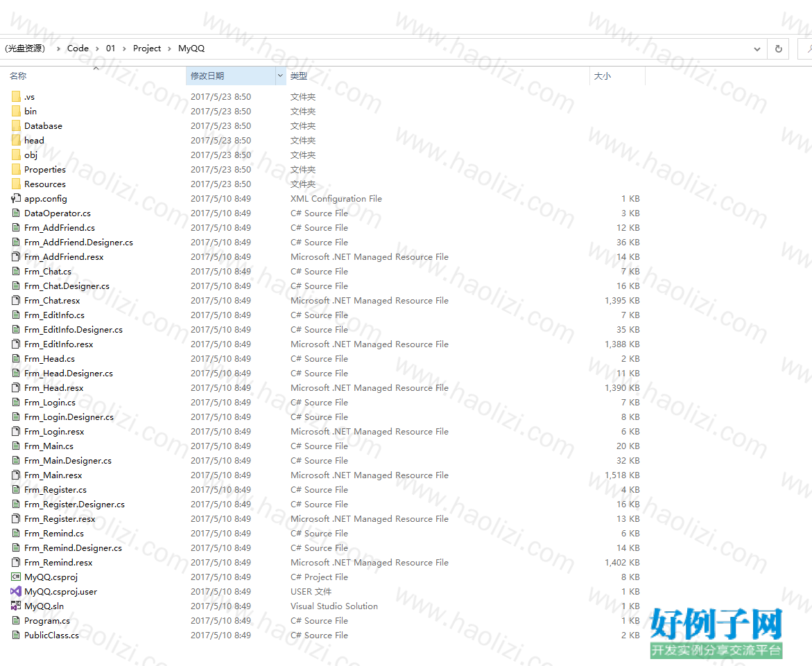Expand the breadcrumb arrow after (光盘资源)
Viewport: 812px width, 666px height.
(58, 49)
